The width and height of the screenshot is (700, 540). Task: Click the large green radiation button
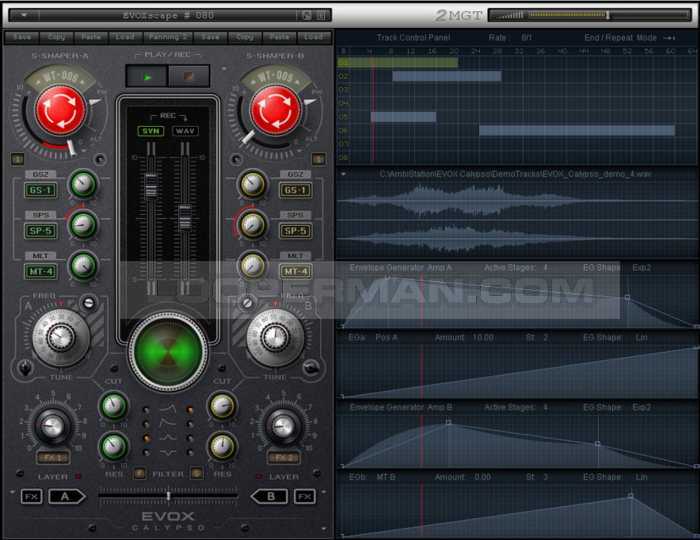pos(168,351)
